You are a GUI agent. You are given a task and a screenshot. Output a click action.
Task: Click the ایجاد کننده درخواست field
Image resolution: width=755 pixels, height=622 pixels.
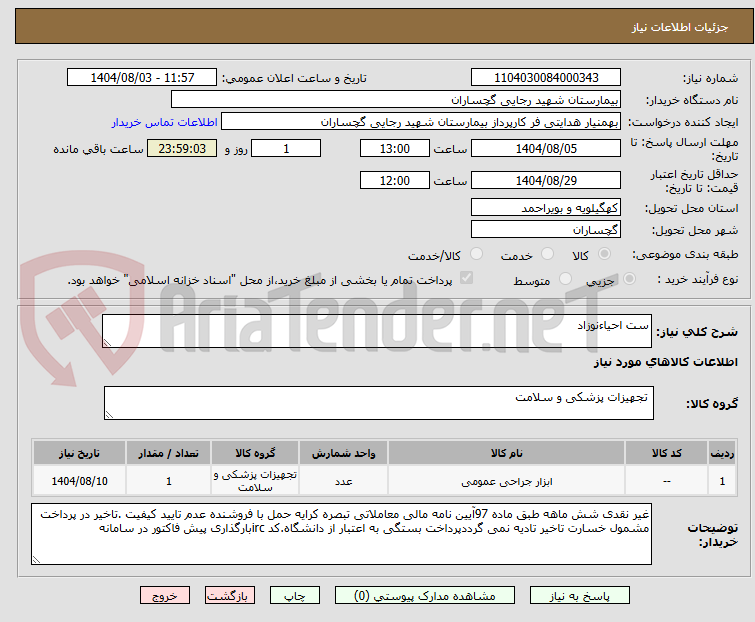[x=421, y=122]
